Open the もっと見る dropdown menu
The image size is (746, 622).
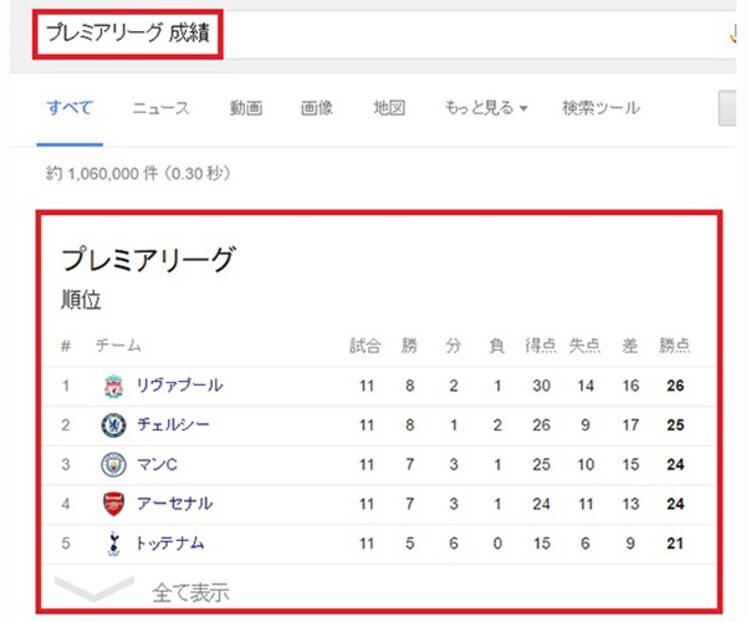coord(486,108)
